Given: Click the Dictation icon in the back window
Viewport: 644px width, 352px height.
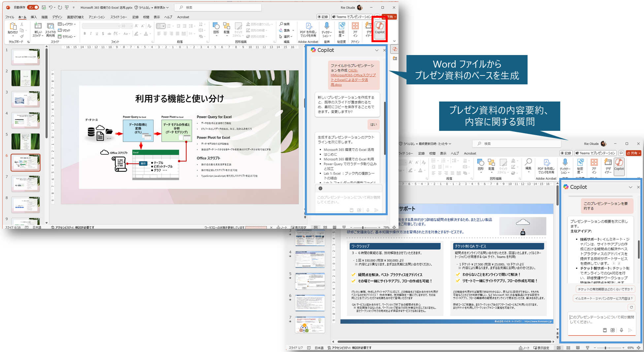Looking at the screenshot, I should click(x=565, y=162).
